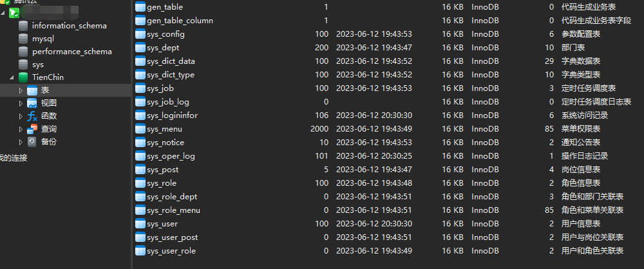644x269 pixels.
Task: Select the information_schema database
Action: click(x=69, y=26)
